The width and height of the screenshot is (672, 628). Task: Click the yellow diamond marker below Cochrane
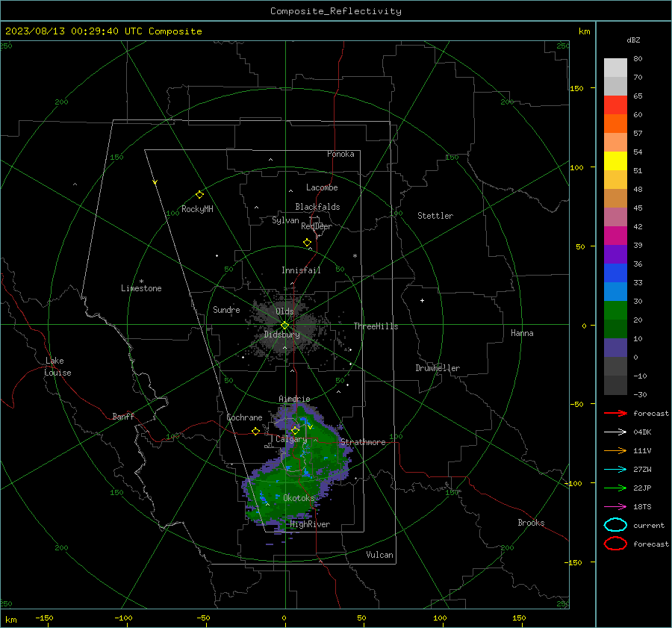[255, 432]
